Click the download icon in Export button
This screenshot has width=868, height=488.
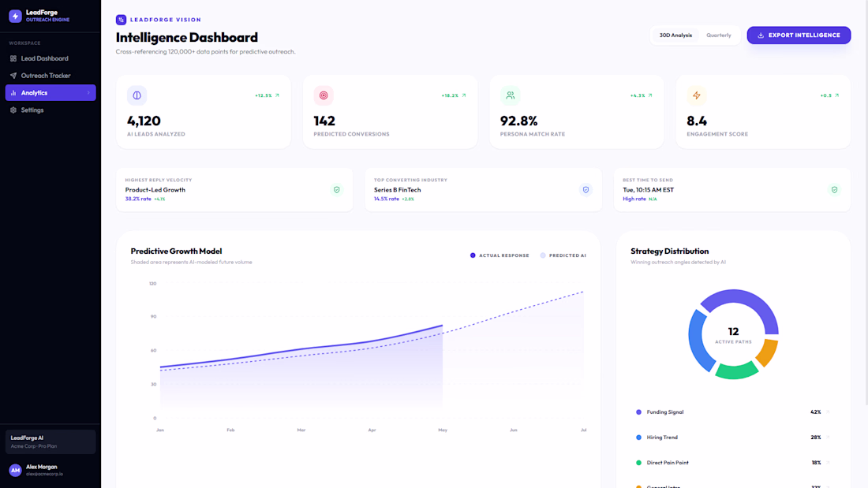pyautogui.click(x=761, y=35)
